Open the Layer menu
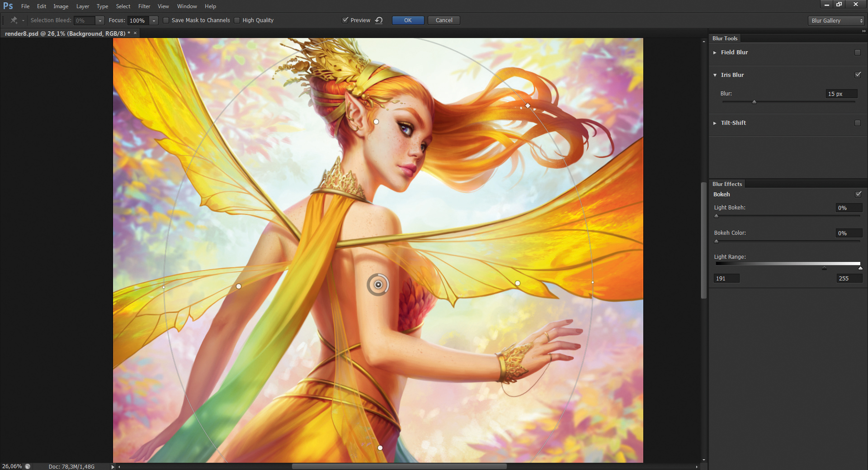Viewport: 868px width, 470px height. [83, 6]
